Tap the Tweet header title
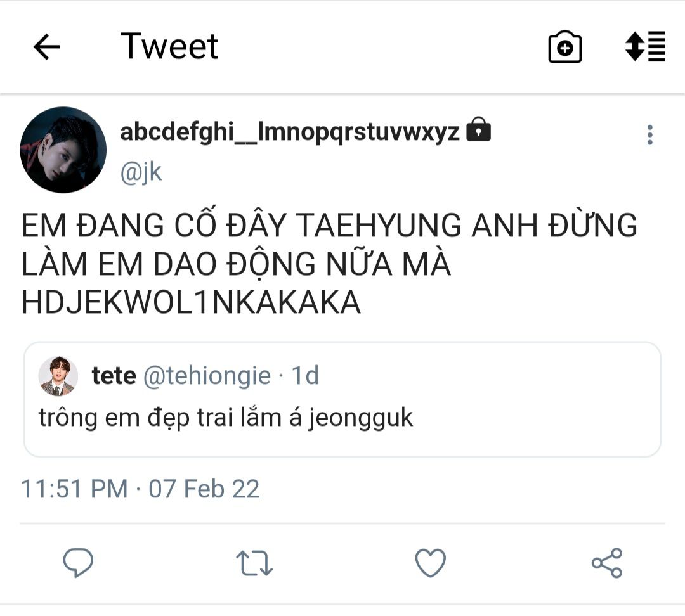The width and height of the screenshot is (685, 616). pyautogui.click(x=169, y=46)
